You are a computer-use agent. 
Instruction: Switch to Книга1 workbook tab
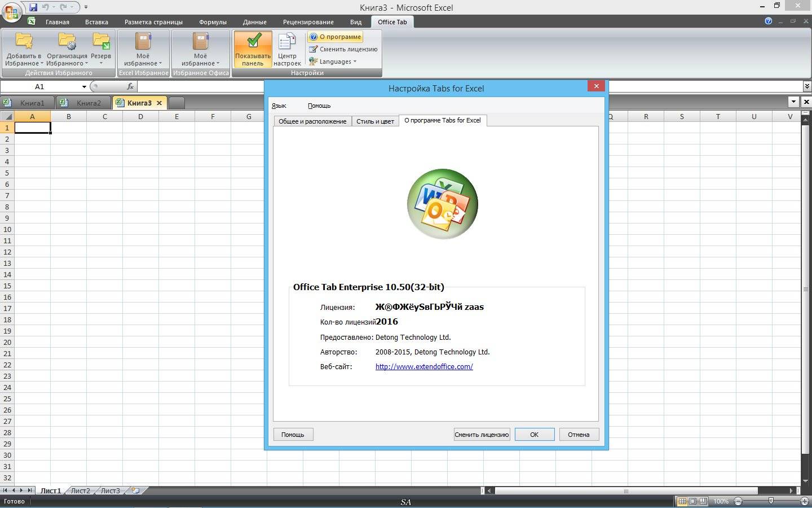click(27, 103)
